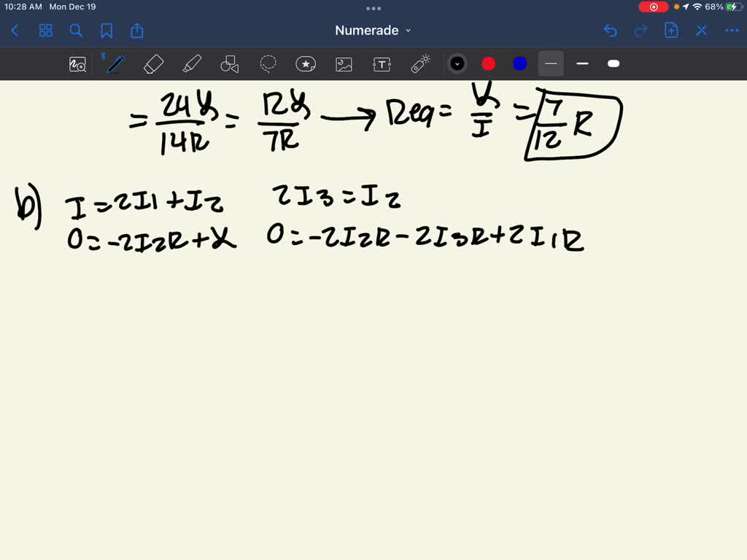Select the Highlighter tool
747x560 pixels.
pyautogui.click(x=192, y=64)
